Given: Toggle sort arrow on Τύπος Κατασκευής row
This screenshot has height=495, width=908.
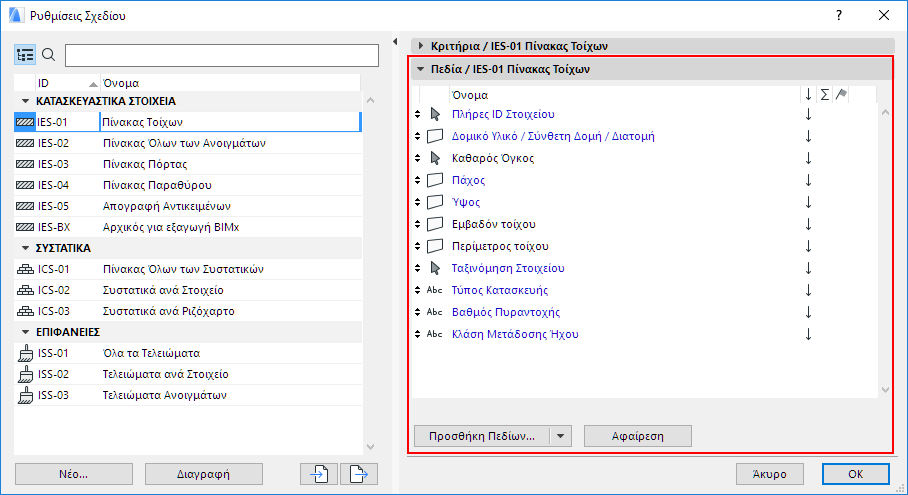Looking at the screenshot, I should [x=808, y=290].
